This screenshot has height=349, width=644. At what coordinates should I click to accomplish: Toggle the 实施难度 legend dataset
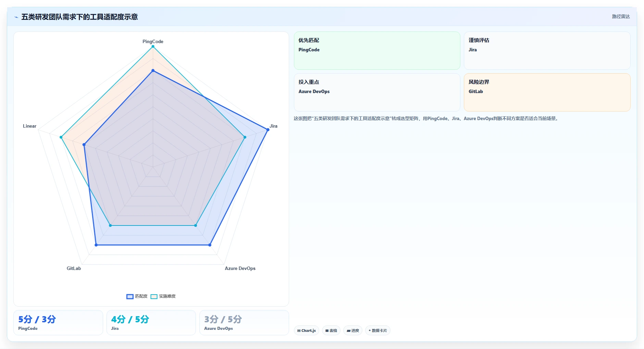coord(163,296)
